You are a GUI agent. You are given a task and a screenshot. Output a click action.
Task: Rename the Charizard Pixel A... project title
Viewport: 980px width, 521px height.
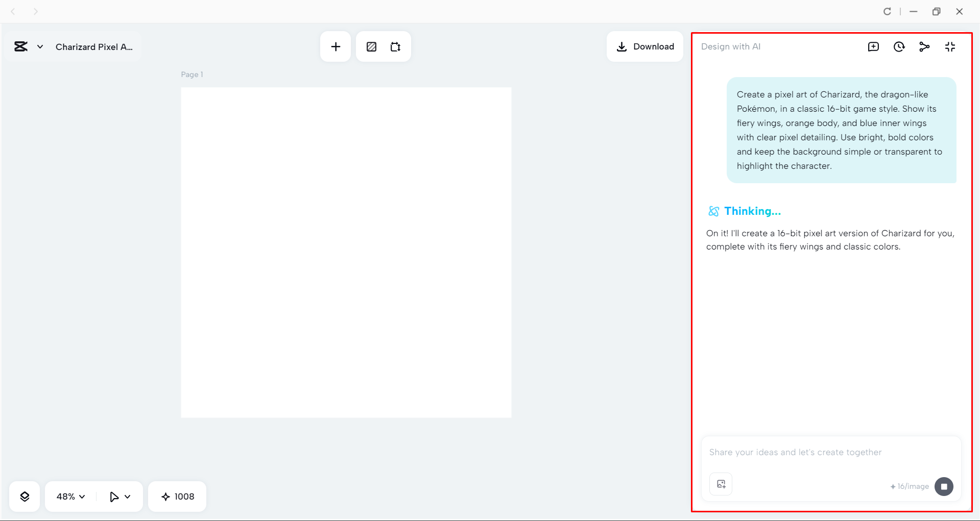click(94, 47)
